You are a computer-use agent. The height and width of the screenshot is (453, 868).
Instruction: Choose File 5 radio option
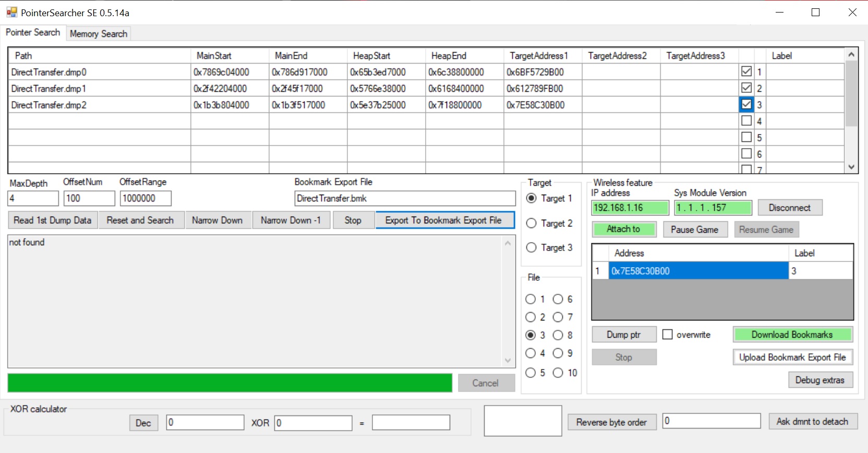click(531, 373)
